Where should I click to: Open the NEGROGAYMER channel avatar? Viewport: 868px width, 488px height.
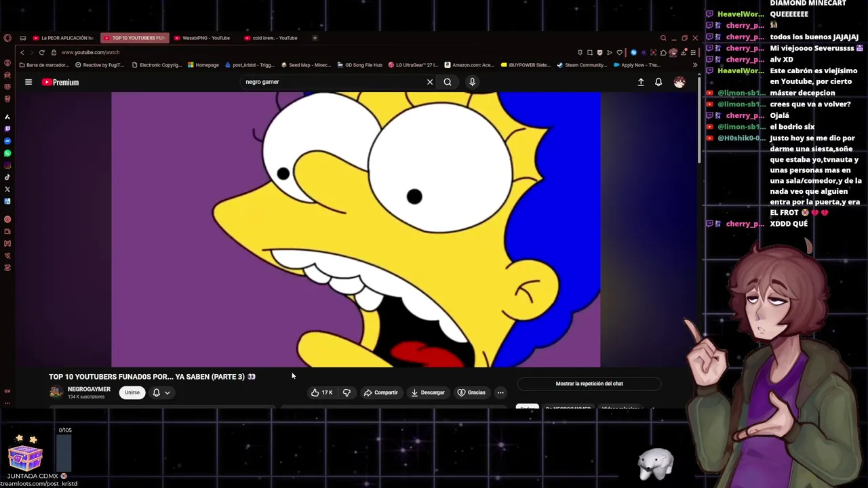56,392
